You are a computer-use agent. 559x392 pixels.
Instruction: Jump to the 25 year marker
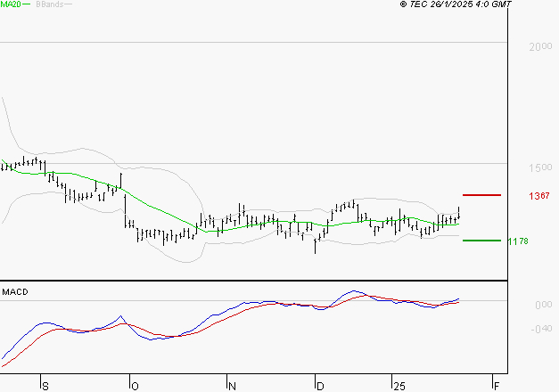tap(400, 386)
